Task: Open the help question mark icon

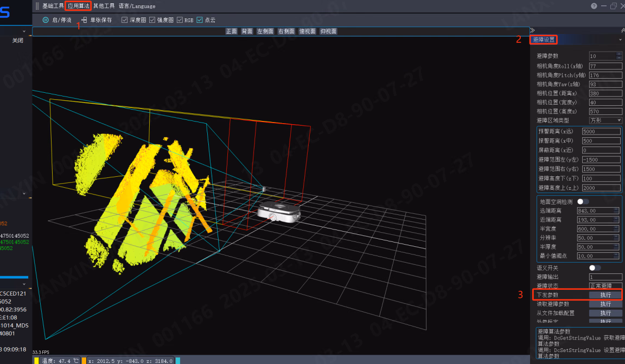Action: pyautogui.click(x=594, y=6)
